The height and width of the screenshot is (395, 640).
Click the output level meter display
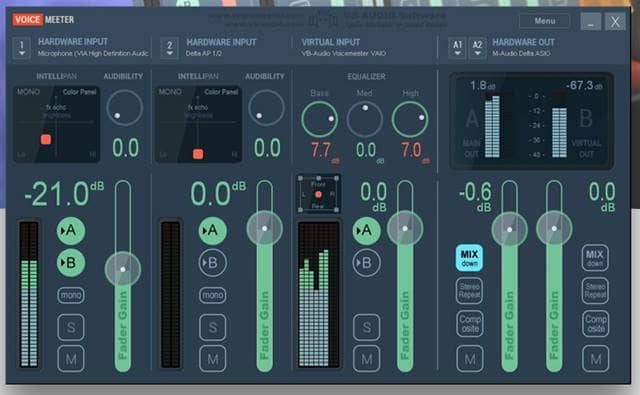click(x=531, y=121)
